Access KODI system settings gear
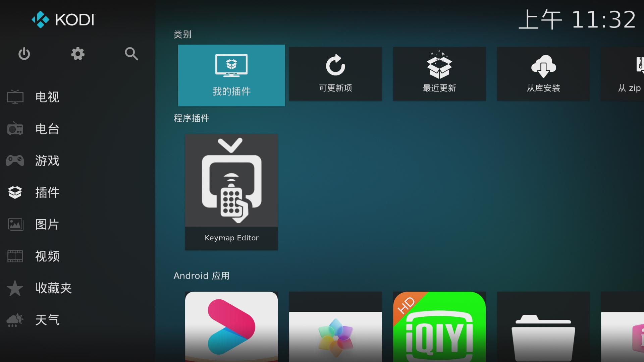The image size is (644, 362). (78, 54)
